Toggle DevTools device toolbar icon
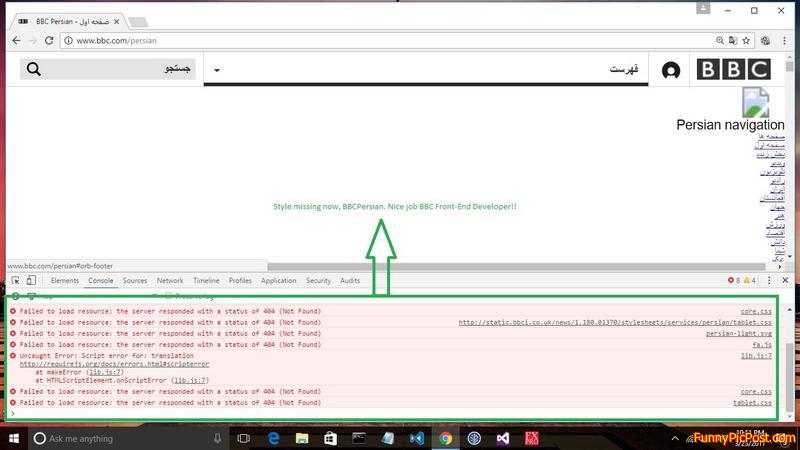Viewport: 800px width, 450px height. [x=31, y=280]
